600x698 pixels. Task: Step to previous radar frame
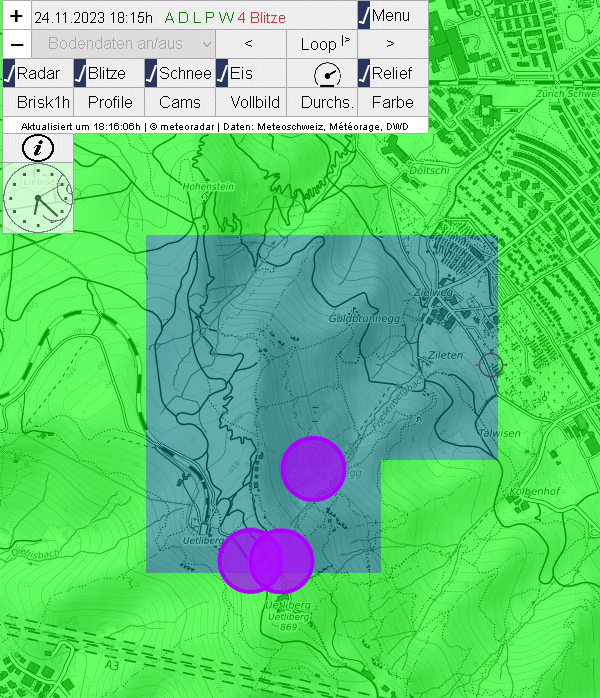(249, 44)
